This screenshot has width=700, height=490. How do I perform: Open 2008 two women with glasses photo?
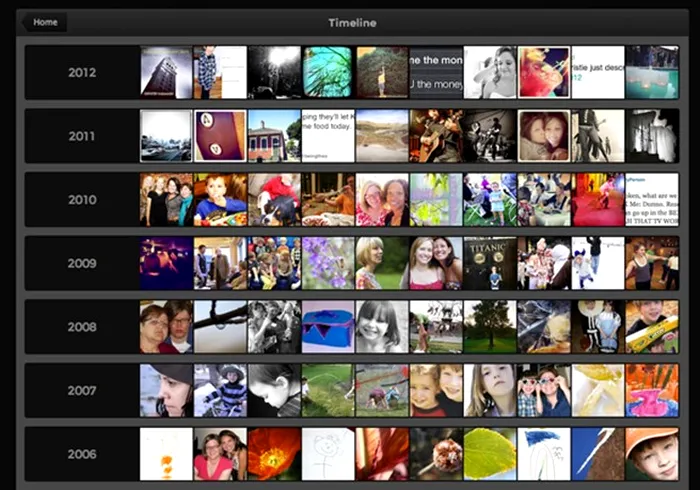coord(166,327)
